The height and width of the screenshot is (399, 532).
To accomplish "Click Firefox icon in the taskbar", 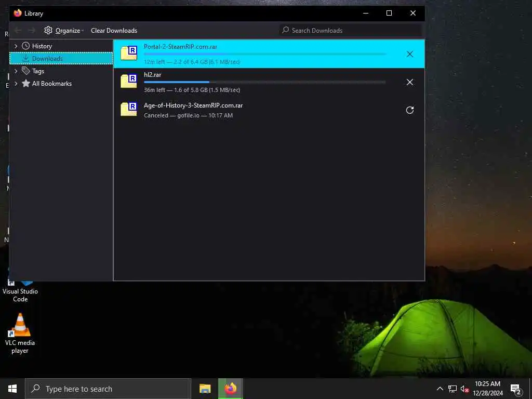I will click(230, 389).
